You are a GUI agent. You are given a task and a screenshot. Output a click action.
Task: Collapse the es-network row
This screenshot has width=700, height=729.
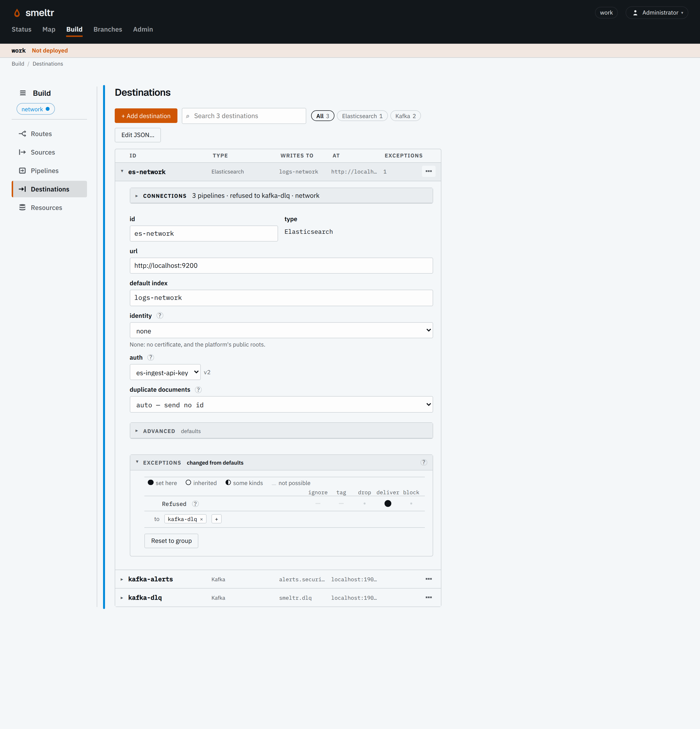pyautogui.click(x=122, y=172)
